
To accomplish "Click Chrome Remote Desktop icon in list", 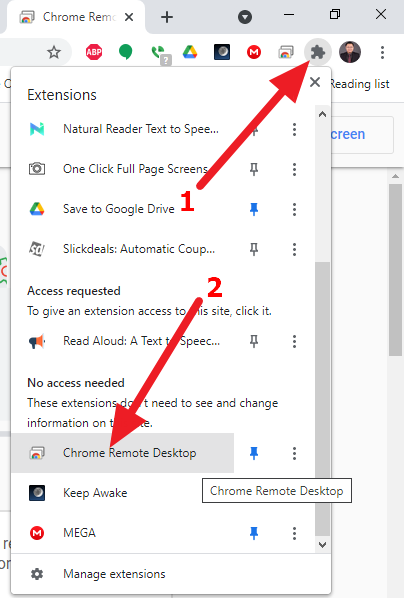I will [37, 453].
